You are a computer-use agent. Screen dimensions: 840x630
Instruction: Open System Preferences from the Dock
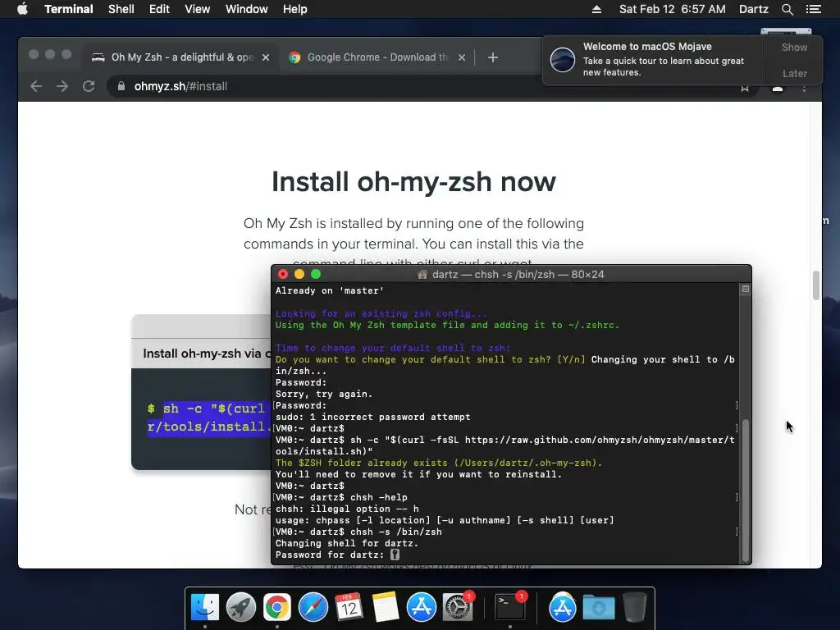tap(458, 608)
